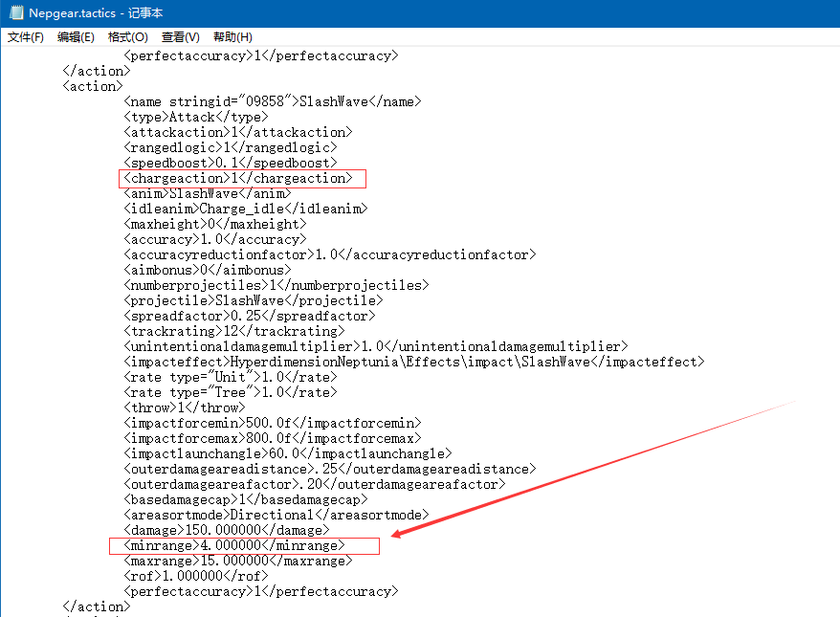
Task: Open the 文件(F) menu
Action: [x=26, y=37]
